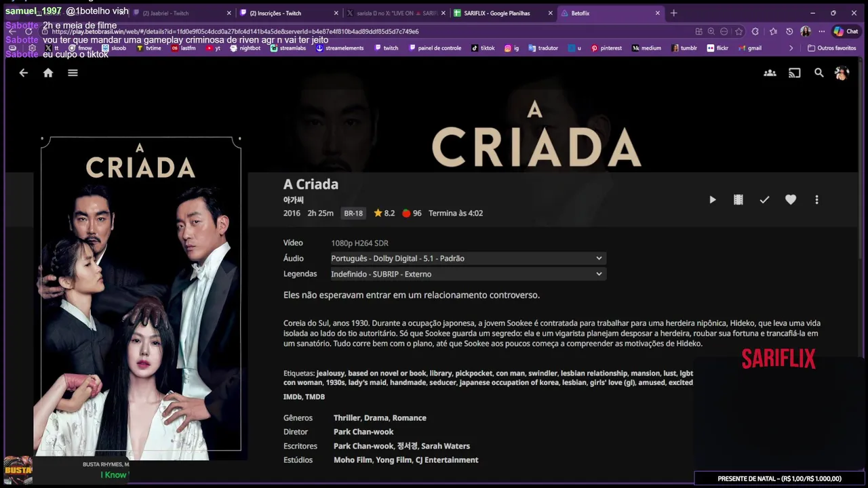This screenshot has height=488, width=868.
Task: Open the browser history icon
Action: coord(789,31)
